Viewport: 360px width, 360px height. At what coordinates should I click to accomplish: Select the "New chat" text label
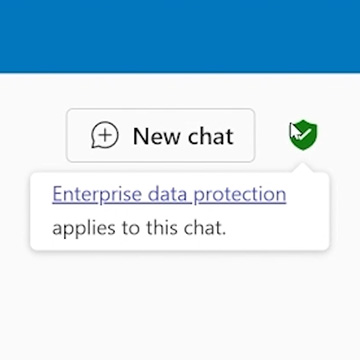pos(183,136)
